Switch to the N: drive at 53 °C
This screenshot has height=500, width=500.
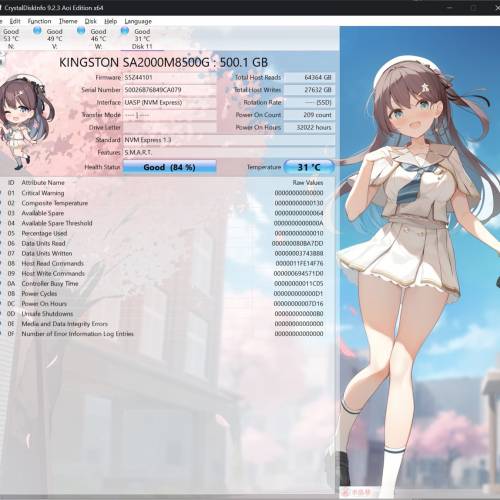pyautogui.click(x=11, y=39)
